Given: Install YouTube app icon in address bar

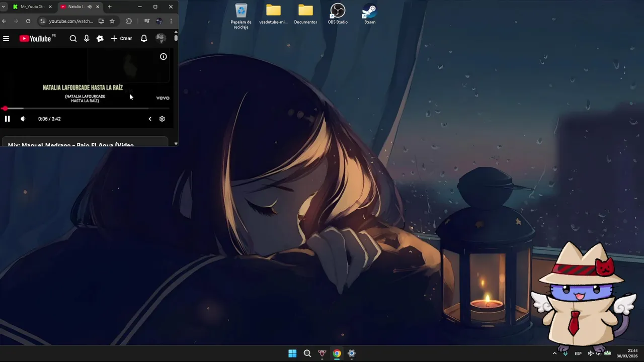Looking at the screenshot, I should click(101, 21).
